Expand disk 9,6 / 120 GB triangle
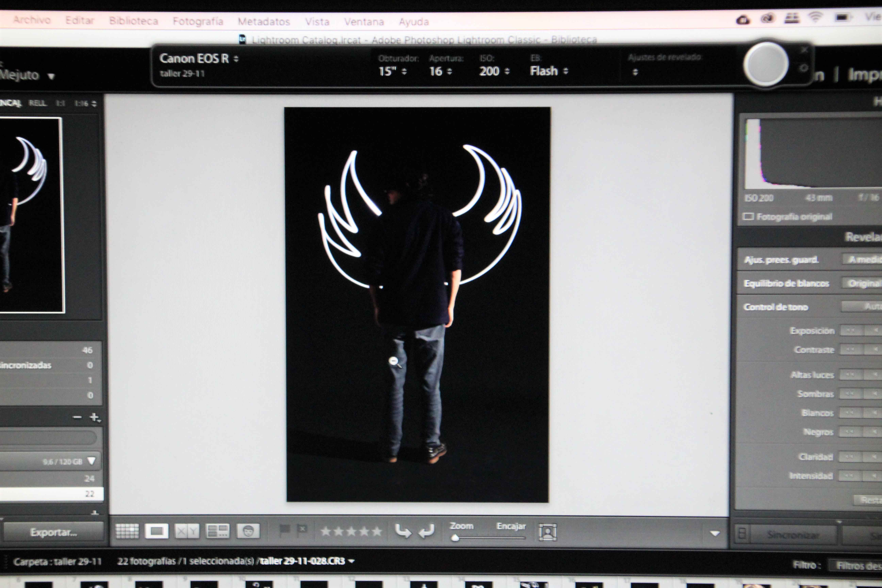Image resolution: width=882 pixels, height=588 pixels. tap(92, 461)
